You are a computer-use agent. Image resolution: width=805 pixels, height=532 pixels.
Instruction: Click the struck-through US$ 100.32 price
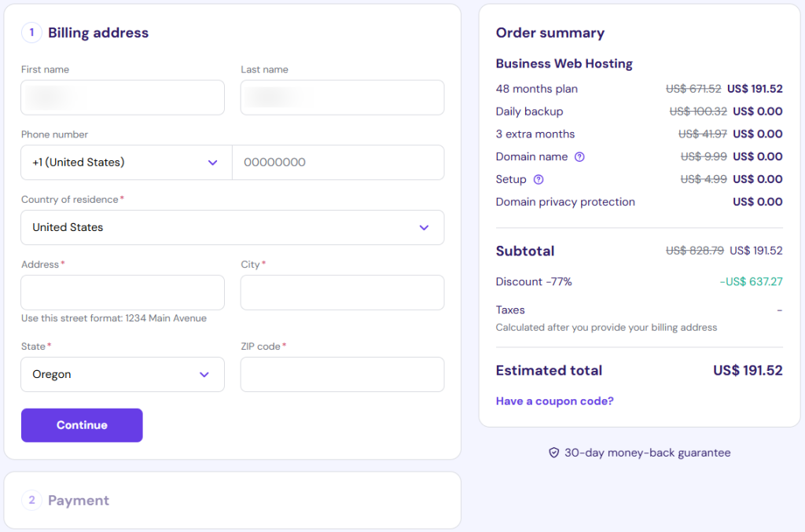[698, 112]
